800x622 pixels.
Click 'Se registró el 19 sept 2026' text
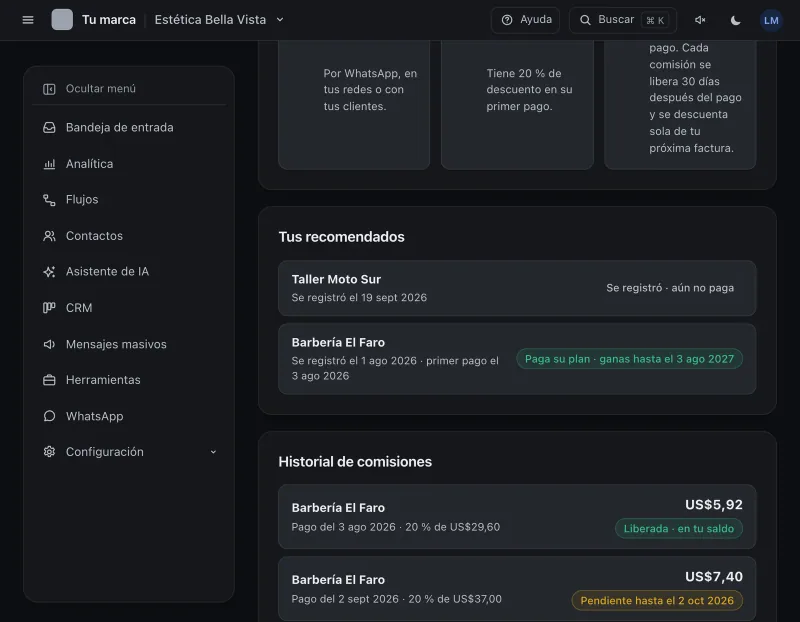tap(359, 297)
